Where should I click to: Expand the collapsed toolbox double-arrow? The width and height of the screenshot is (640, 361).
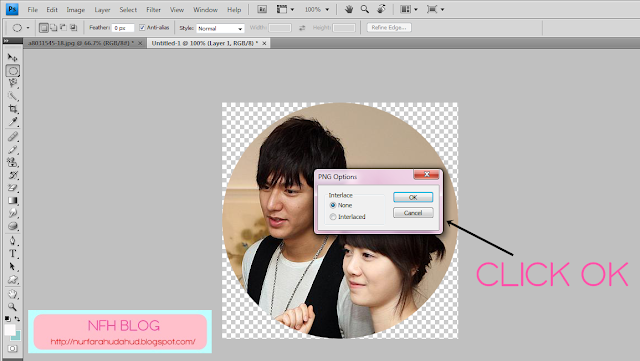(x=6, y=40)
